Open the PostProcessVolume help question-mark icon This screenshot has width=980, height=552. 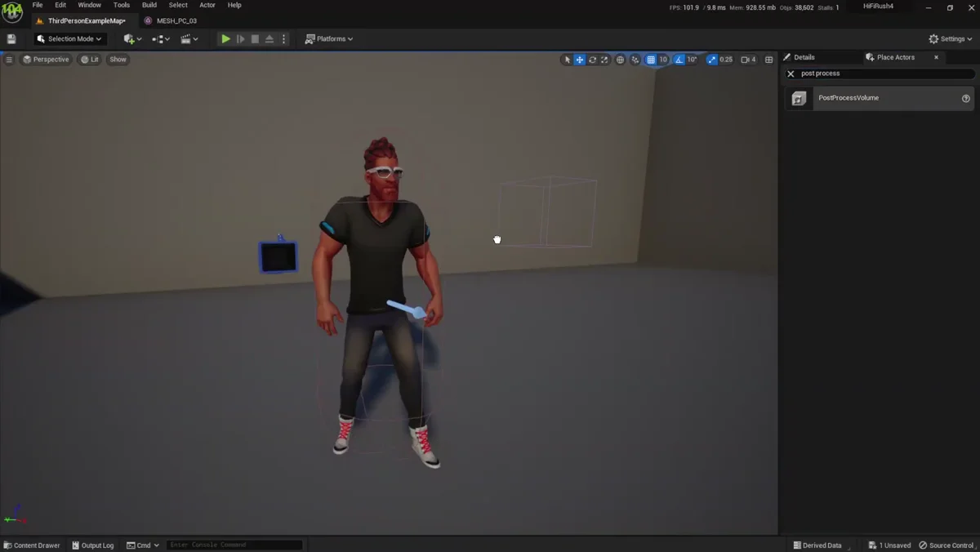coord(966,98)
